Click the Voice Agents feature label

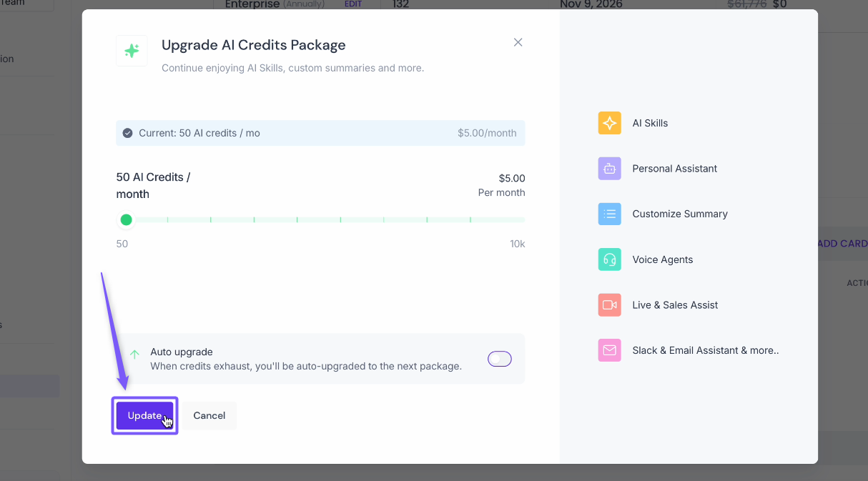pyautogui.click(x=662, y=259)
